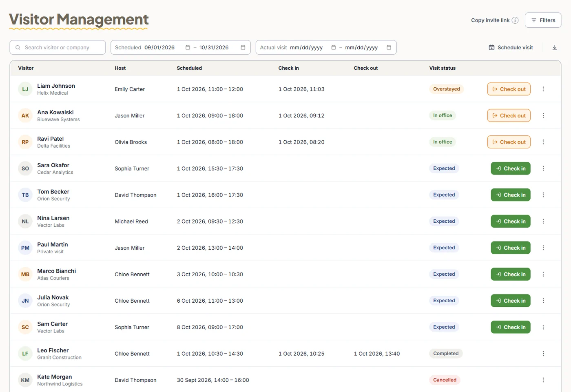Click the Overstayed status badge
The width and height of the screenshot is (571, 392).
(446, 89)
